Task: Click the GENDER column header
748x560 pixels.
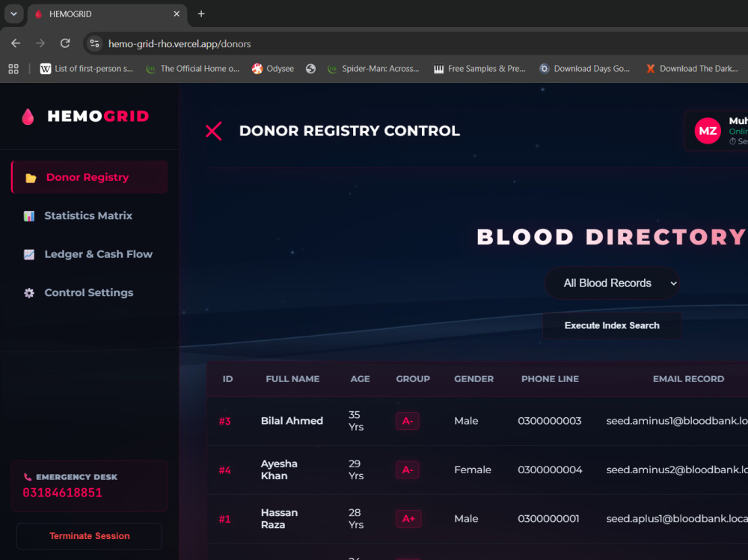Action: pyautogui.click(x=473, y=379)
